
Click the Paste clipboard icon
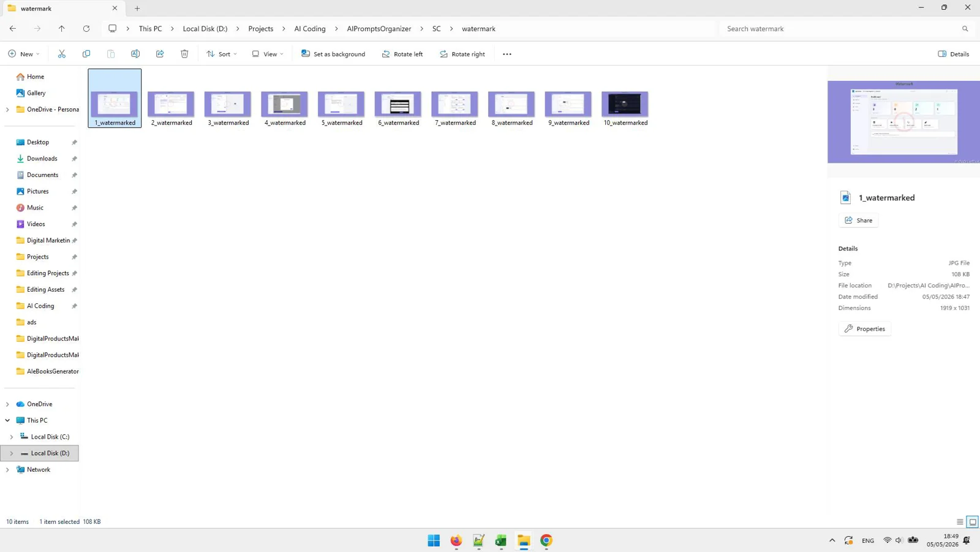[111, 54]
